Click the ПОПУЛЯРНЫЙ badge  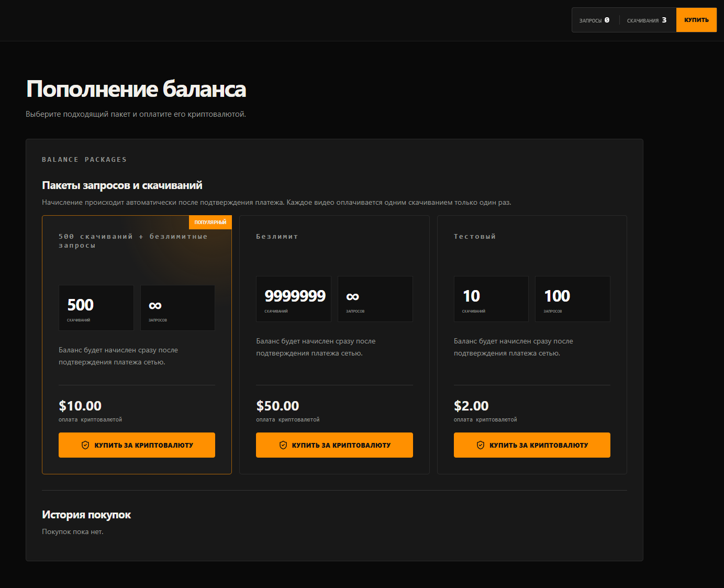[210, 223]
